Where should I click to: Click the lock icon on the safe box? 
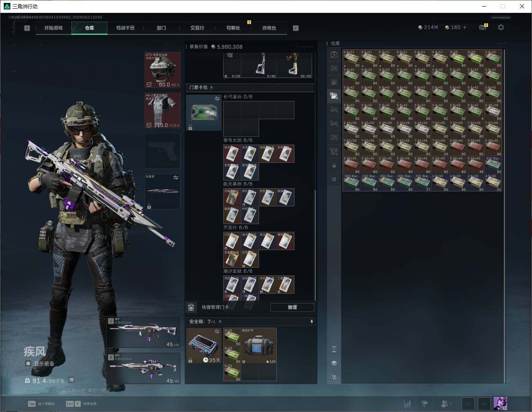point(190,360)
